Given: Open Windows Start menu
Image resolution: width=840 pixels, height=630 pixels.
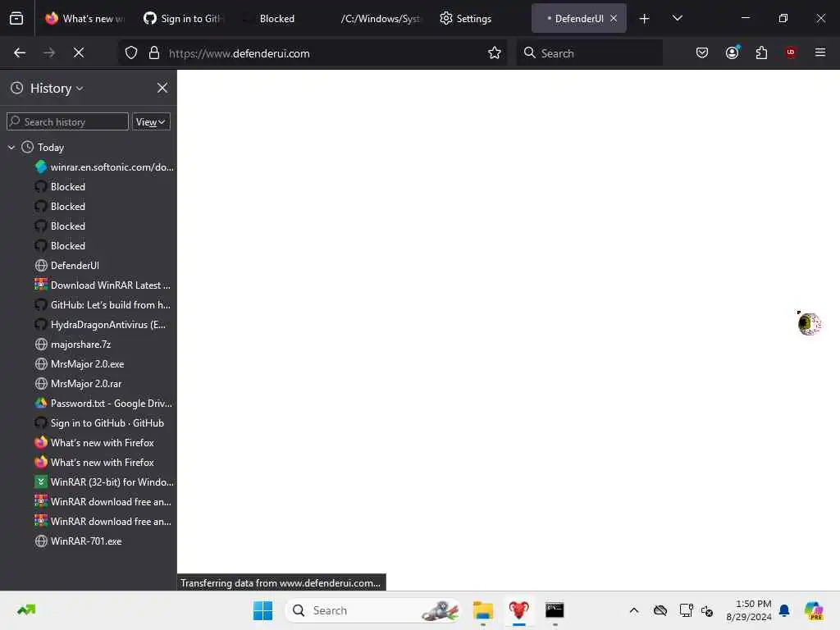Looking at the screenshot, I should coord(263,610).
